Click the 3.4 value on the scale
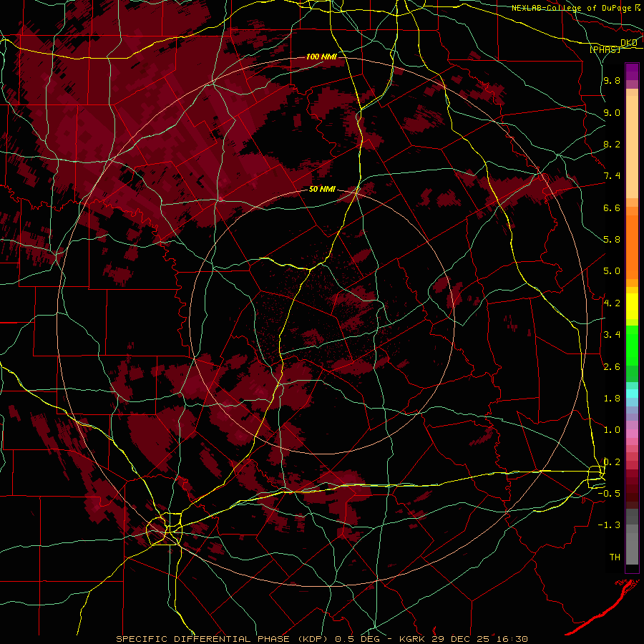The height and width of the screenshot is (644, 644). click(612, 335)
